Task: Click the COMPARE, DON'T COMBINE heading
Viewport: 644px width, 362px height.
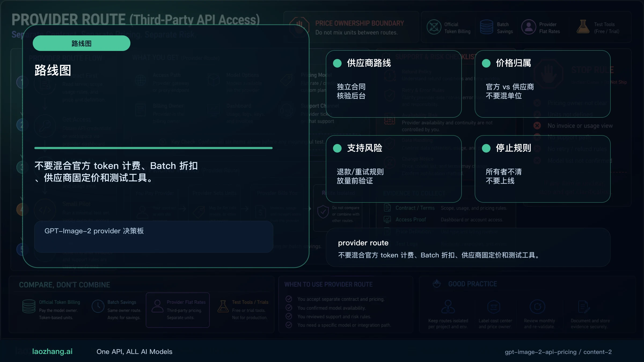Action: 65,285
